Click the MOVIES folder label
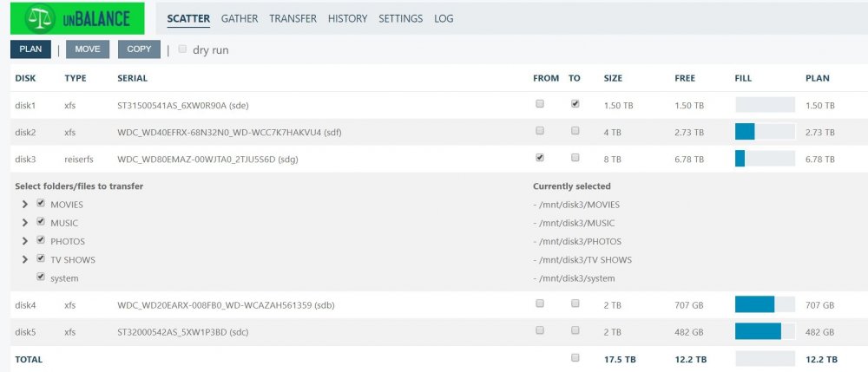The height and width of the screenshot is (372, 868). click(x=67, y=205)
